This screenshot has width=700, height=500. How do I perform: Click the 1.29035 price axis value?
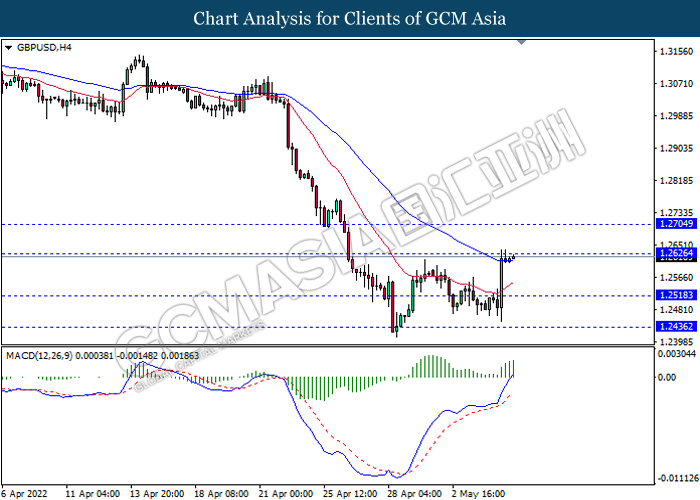click(676, 148)
